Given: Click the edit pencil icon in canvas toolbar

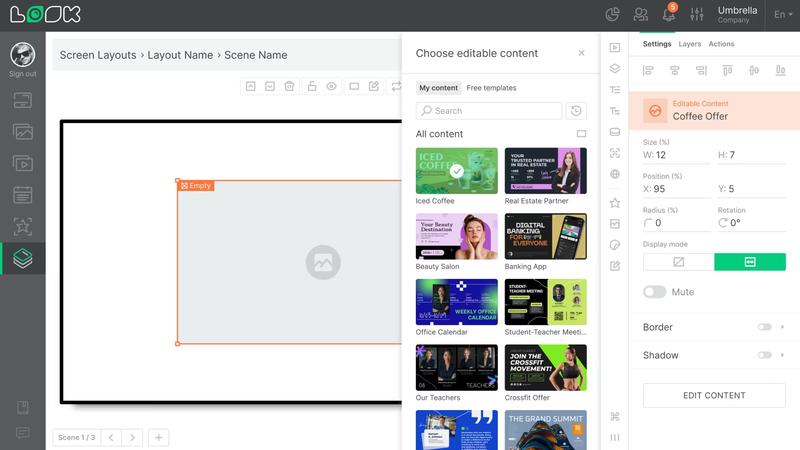Looking at the screenshot, I should 374,86.
